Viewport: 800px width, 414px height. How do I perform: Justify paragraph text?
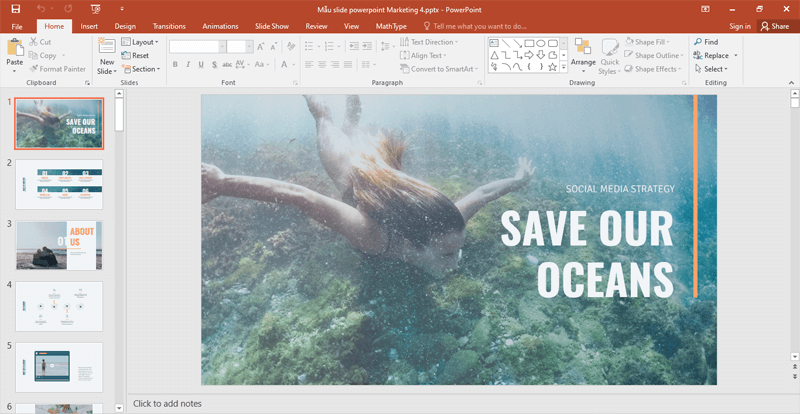pos(348,64)
